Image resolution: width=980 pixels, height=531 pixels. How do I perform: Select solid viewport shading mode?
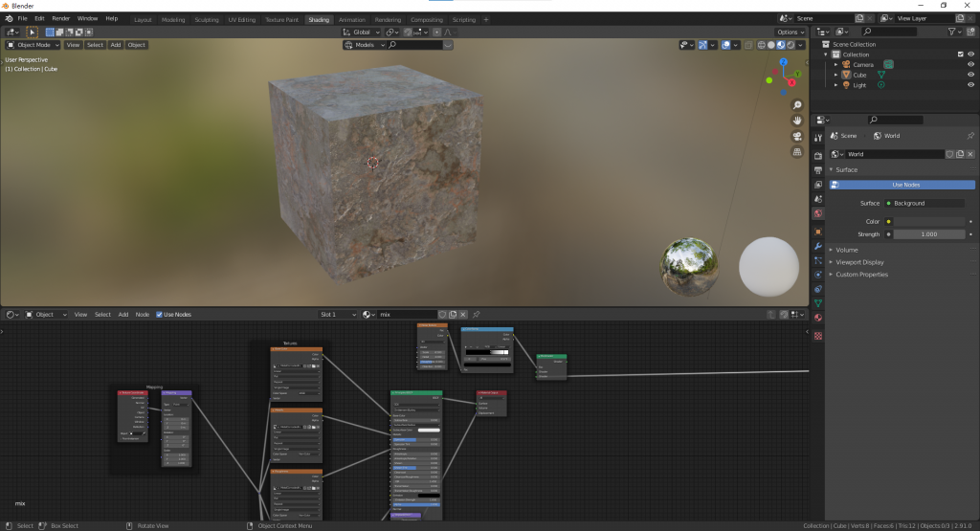click(x=771, y=45)
